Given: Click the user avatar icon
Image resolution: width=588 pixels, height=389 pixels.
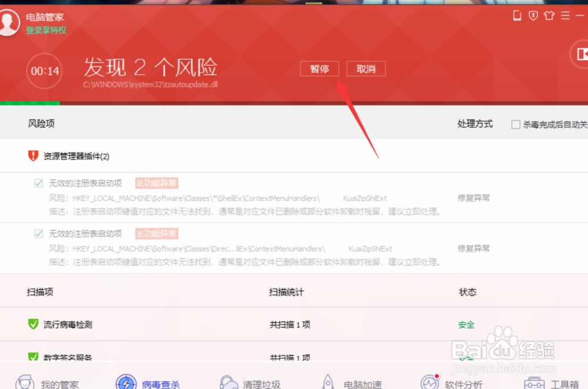Looking at the screenshot, I should click(9, 22).
